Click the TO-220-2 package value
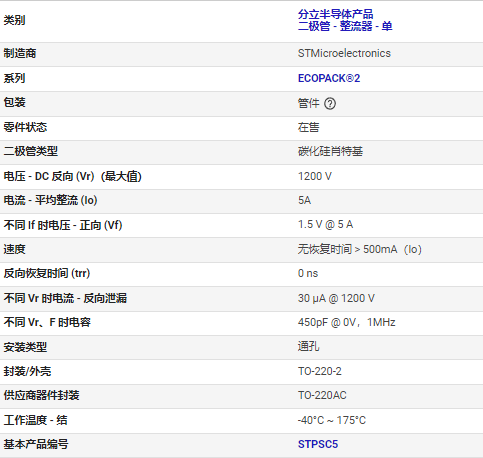The height and width of the screenshot is (458, 483). [x=319, y=371]
